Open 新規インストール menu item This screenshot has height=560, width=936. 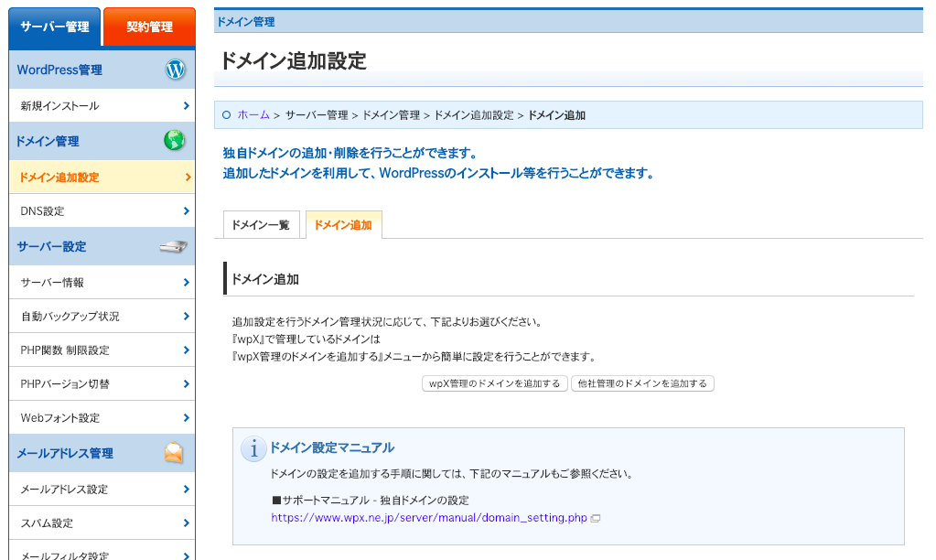point(102,105)
